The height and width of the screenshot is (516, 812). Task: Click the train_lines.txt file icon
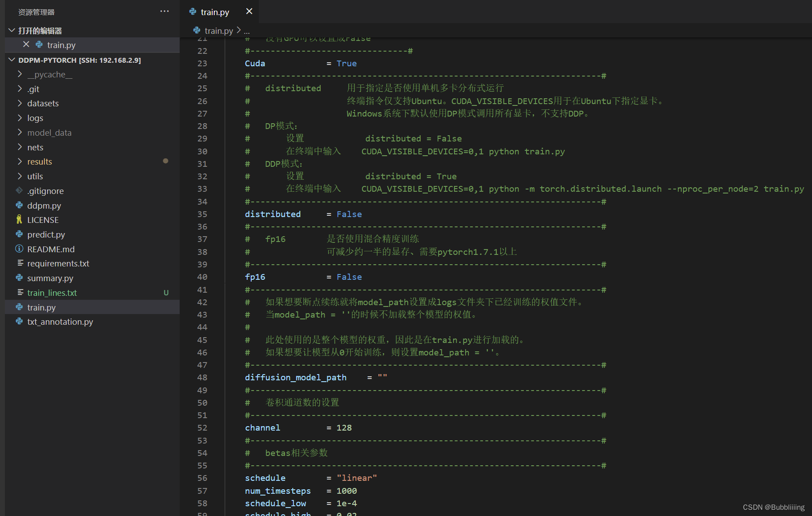(20, 293)
